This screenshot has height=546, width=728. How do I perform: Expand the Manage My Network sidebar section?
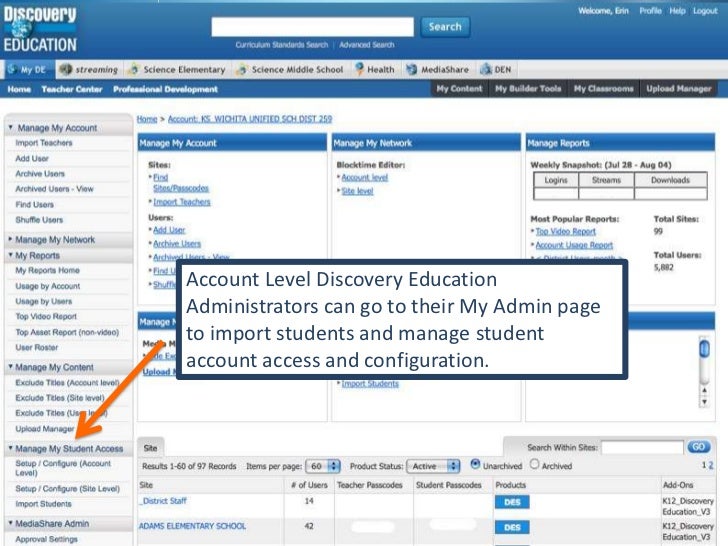coord(10,239)
